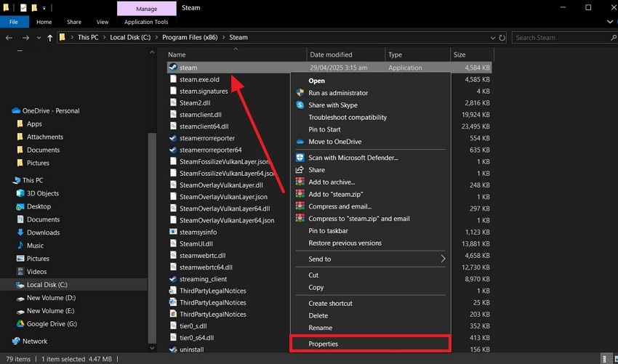
Task: Select the steam.exe.old file
Action: click(x=199, y=79)
